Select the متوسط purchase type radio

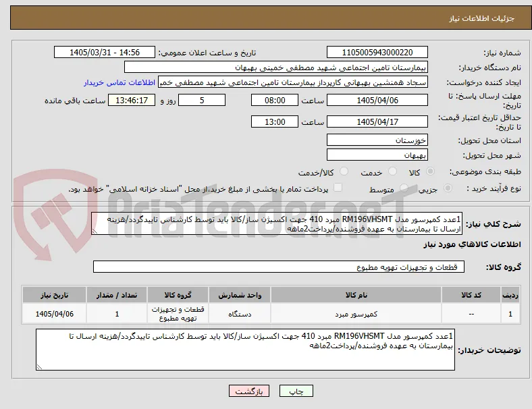[x=404, y=188]
